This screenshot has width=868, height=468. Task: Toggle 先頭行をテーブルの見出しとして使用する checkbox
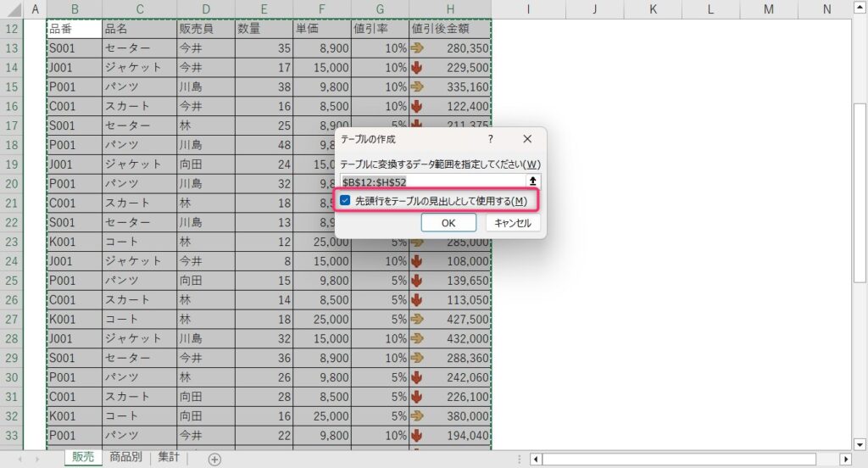[346, 201]
